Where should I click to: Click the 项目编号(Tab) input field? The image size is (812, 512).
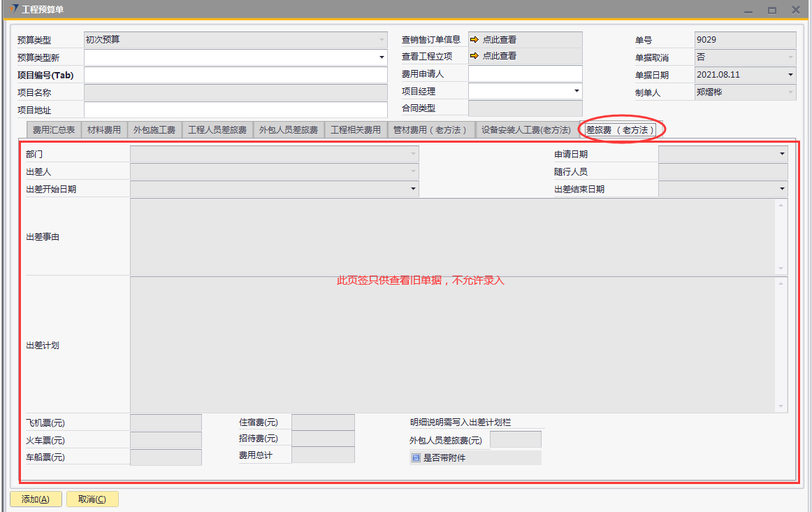pos(235,75)
